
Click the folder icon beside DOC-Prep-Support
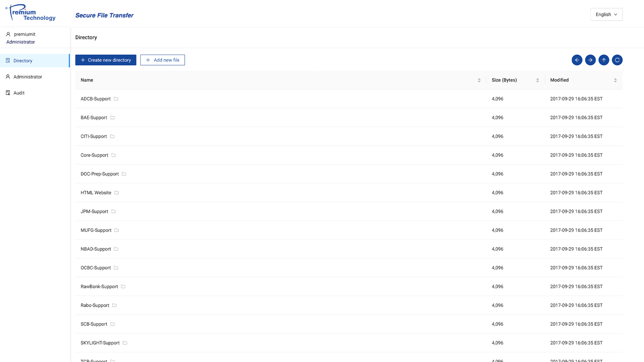point(124,174)
